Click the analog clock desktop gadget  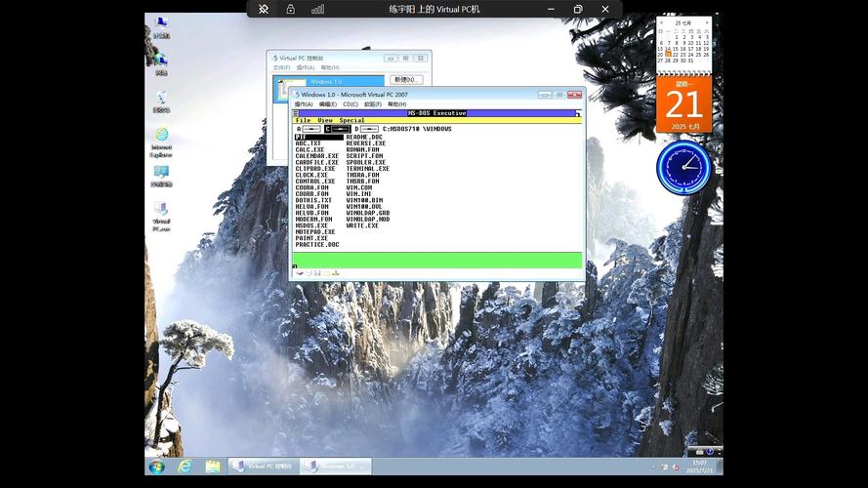click(683, 168)
